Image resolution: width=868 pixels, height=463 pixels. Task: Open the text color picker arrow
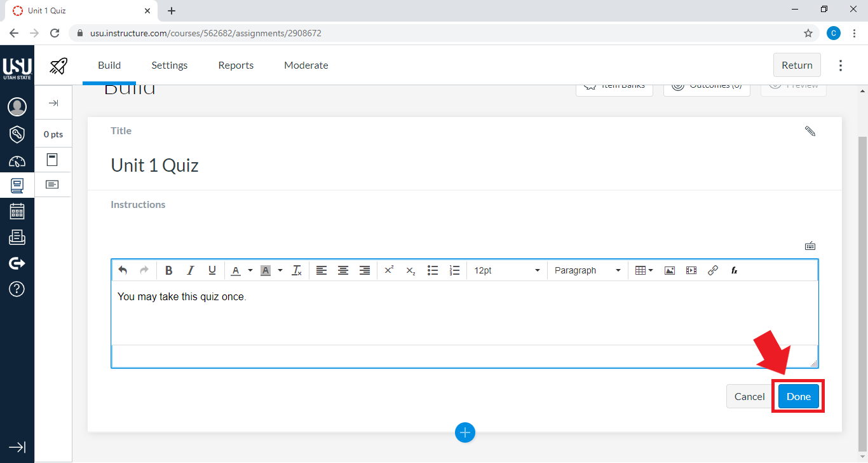[x=250, y=270]
